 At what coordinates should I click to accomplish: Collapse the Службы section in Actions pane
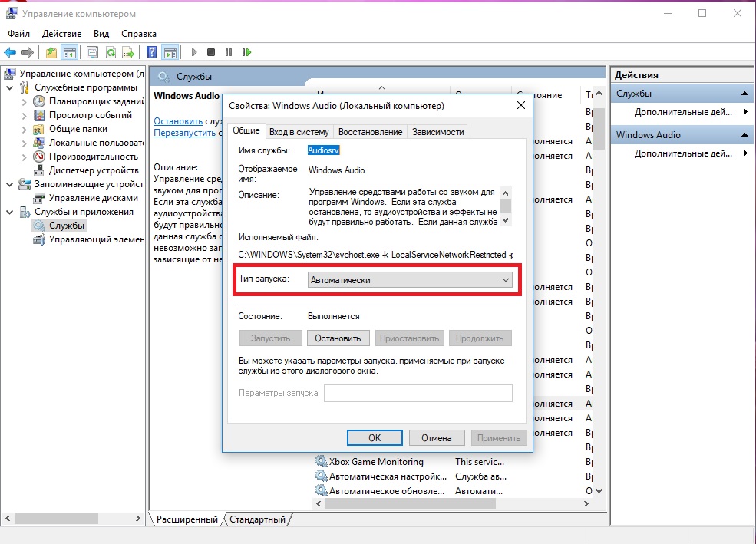click(x=745, y=94)
